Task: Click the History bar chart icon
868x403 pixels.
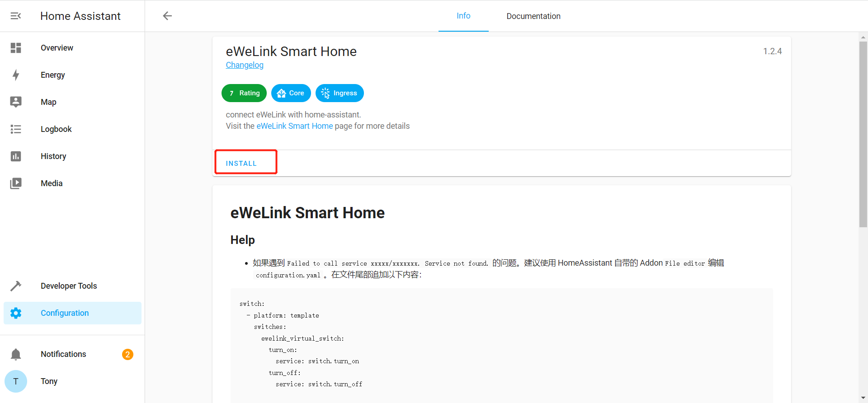Action: (16, 156)
